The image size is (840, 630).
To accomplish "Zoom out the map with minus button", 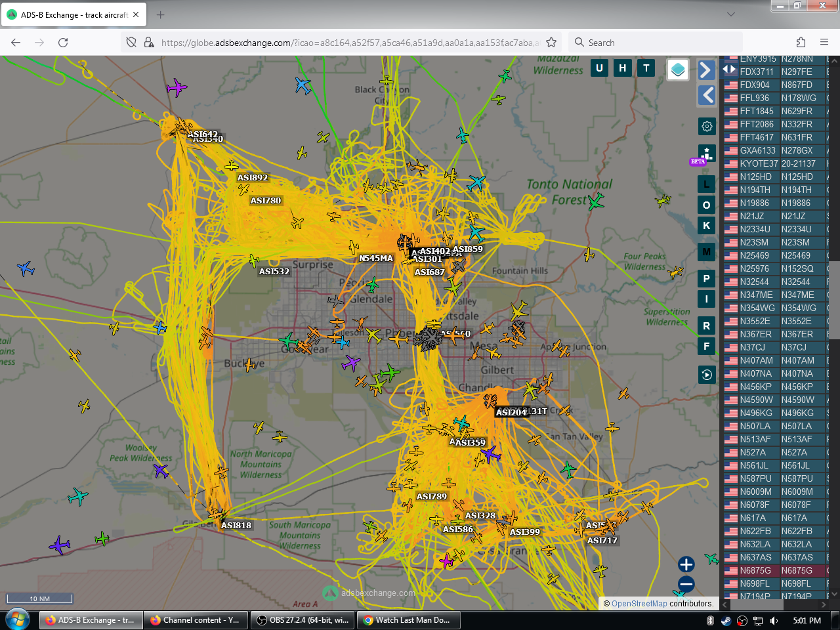I will (686, 584).
